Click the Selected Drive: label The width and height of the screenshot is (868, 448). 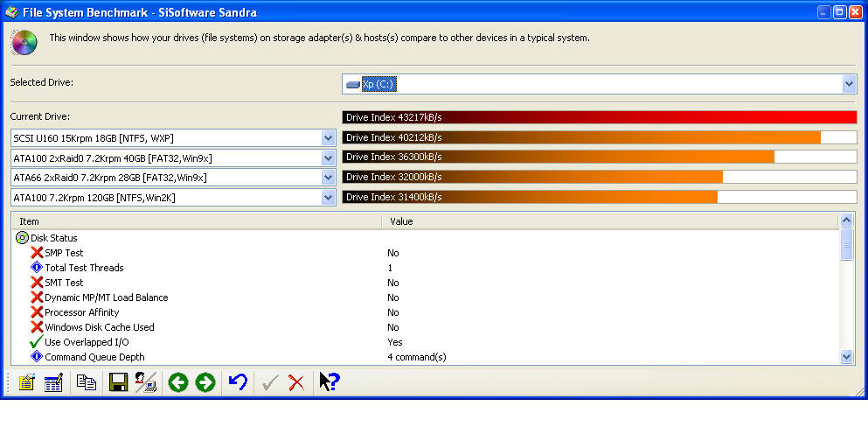41,82
